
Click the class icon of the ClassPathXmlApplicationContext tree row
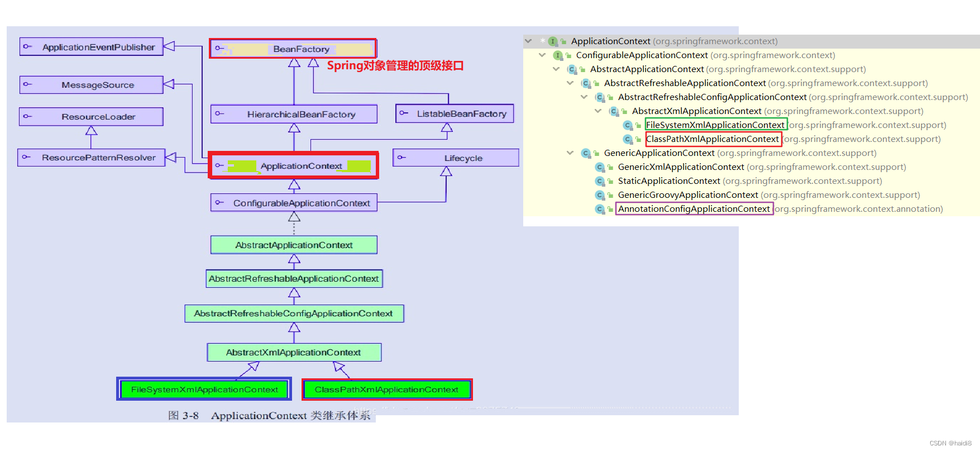[628, 139]
